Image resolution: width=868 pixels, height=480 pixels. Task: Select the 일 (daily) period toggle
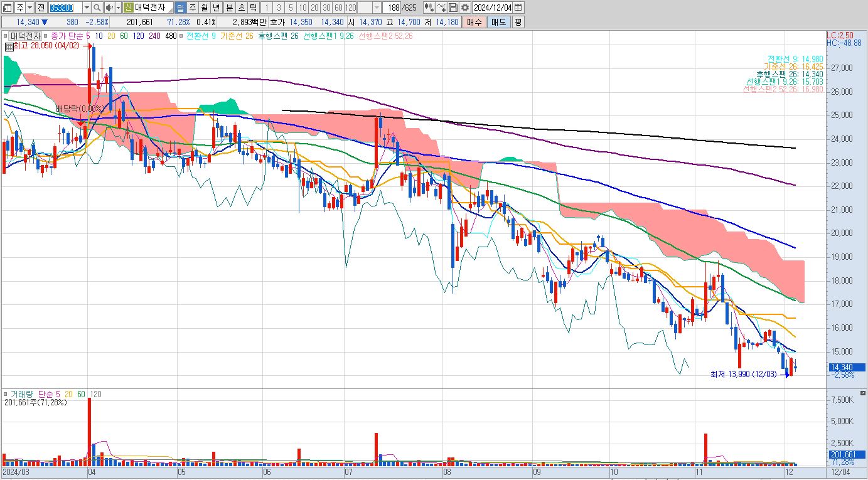(180, 8)
